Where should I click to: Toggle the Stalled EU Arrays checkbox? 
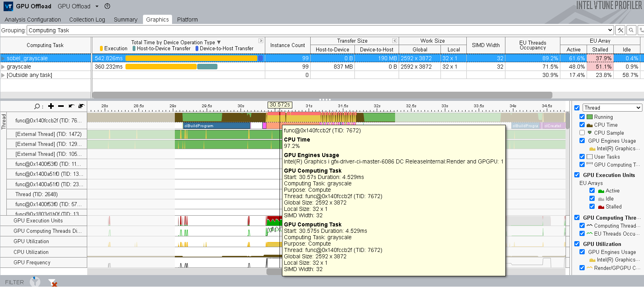tap(592, 206)
